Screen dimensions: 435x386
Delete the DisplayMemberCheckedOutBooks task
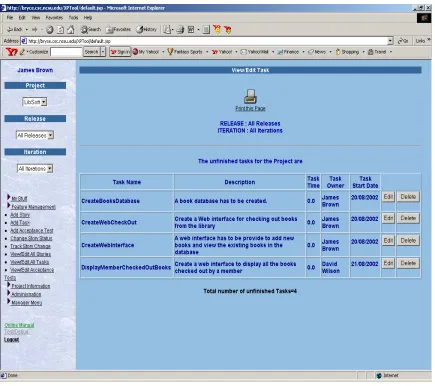pos(408,263)
